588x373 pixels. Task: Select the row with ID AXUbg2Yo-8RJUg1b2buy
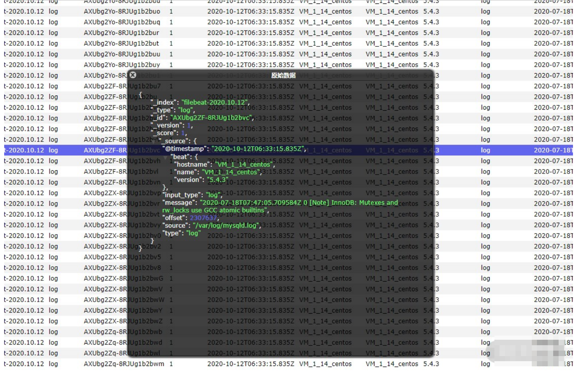point(288,65)
